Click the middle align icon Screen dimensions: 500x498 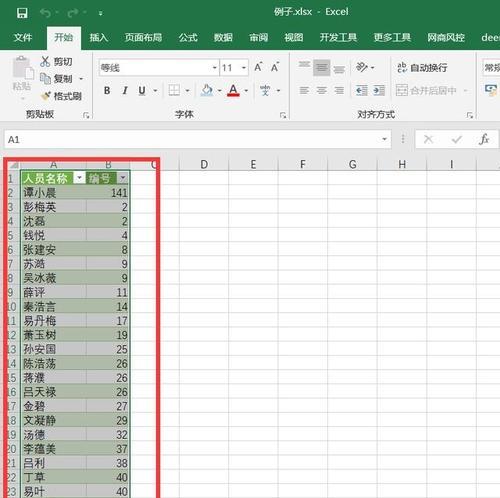322,68
